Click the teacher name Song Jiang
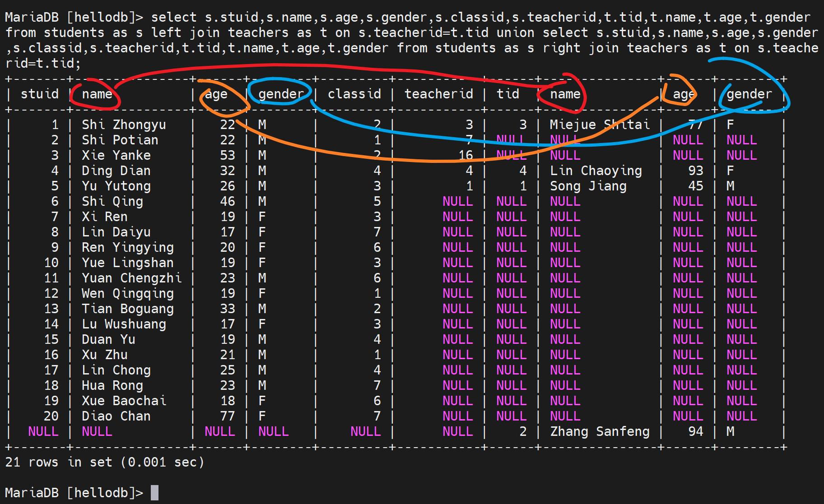Image resolution: width=824 pixels, height=504 pixels. tap(588, 186)
